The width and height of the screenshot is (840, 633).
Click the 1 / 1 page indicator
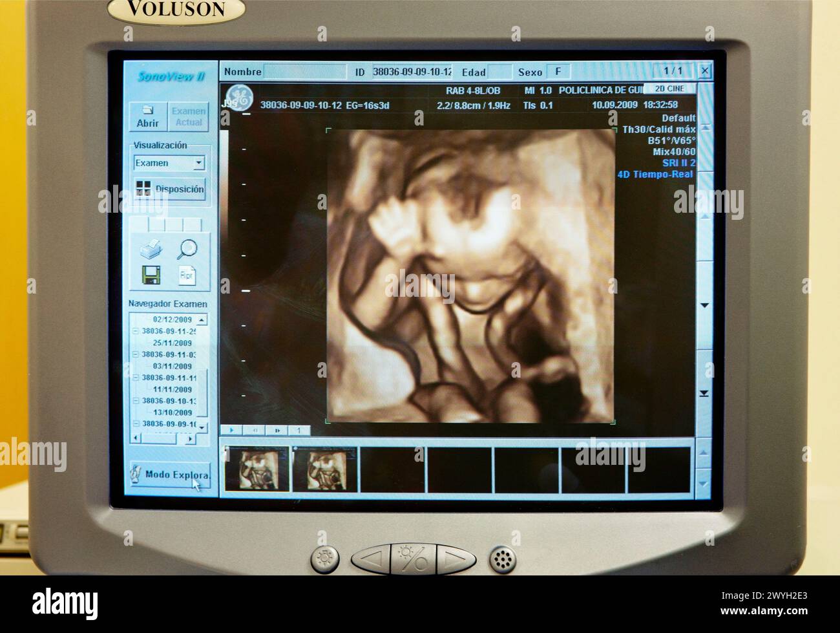[673, 70]
